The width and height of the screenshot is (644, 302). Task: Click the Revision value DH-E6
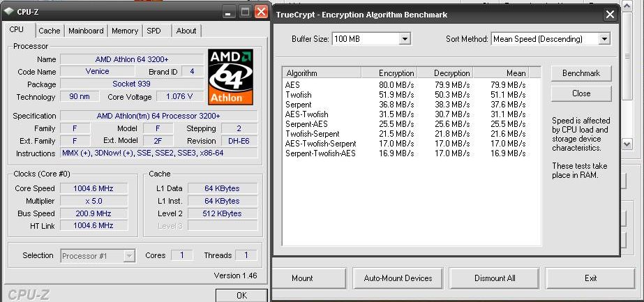(x=239, y=141)
